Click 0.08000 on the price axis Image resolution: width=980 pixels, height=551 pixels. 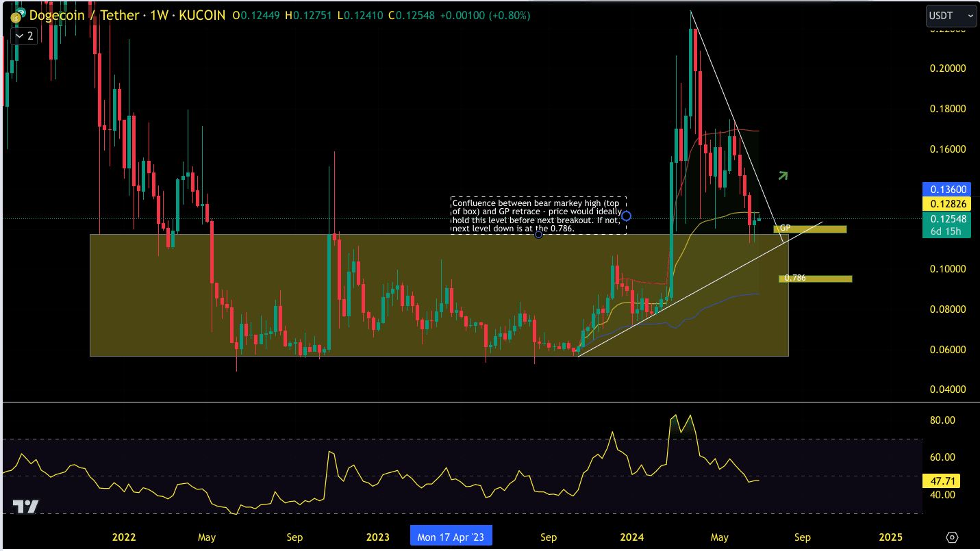point(947,309)
